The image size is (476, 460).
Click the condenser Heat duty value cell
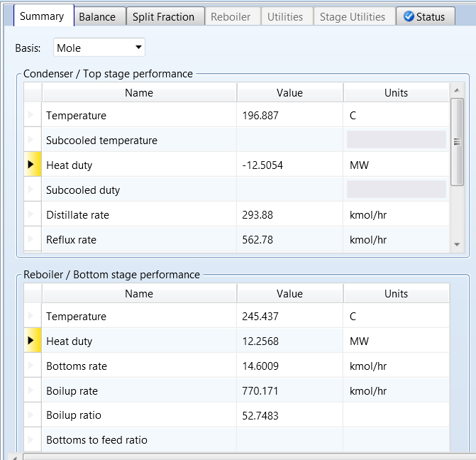289,165
